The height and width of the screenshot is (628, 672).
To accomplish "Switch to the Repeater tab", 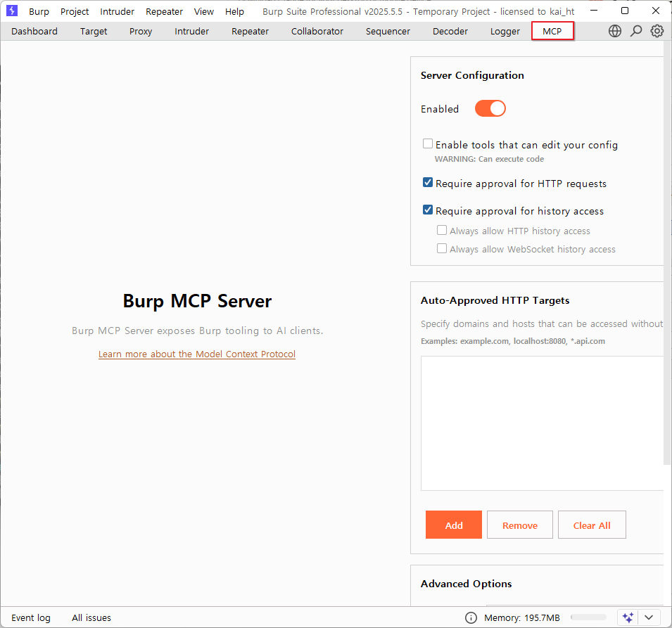I will pyautogui.click(x=250, y=31).
